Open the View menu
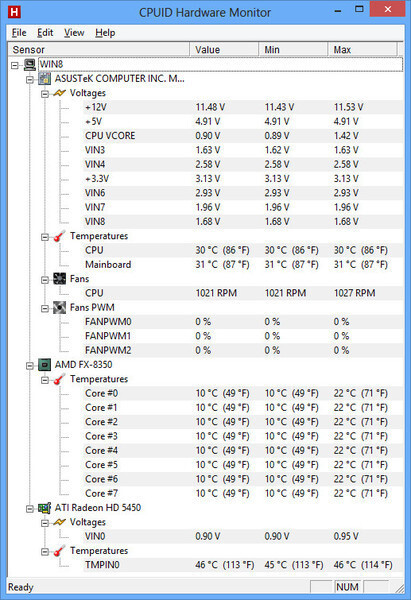 click(x=74, y=33)
